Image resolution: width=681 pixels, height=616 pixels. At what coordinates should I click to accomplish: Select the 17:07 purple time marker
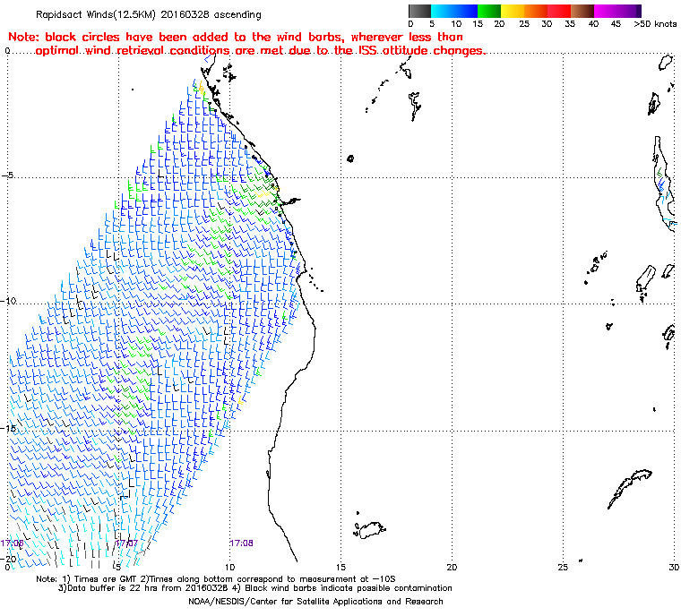(126, 543)
